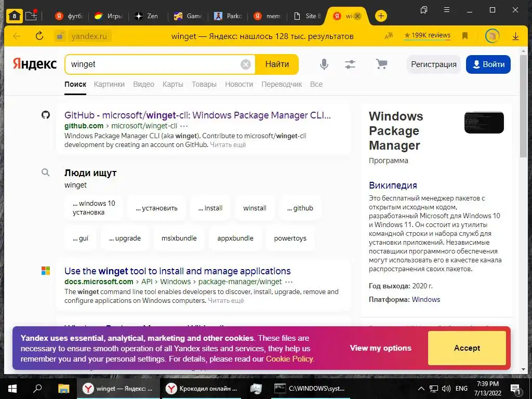This screenshot has width=532, height=399.
Task: Open the tab sidebar bookmarks panel icon
Action: 424,10
